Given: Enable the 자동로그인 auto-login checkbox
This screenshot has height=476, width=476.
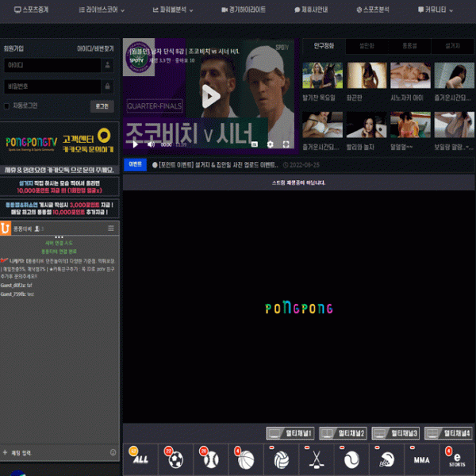Looking at the screenshot, I should pyautogui.click(x=6, y=106).
